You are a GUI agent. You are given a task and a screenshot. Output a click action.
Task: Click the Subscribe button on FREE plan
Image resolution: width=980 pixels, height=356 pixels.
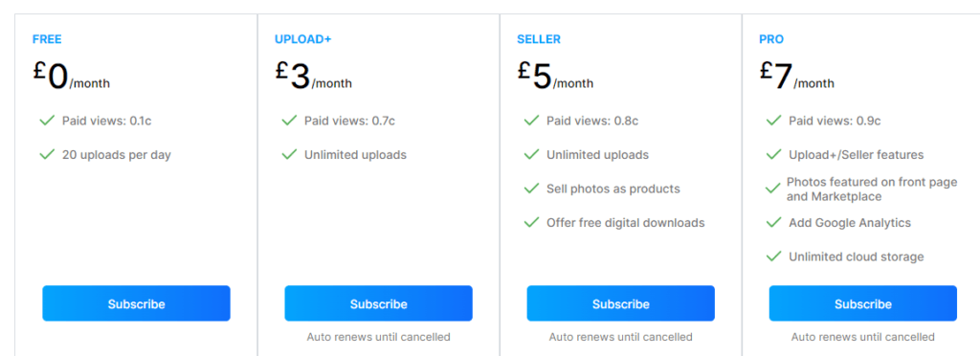tap(136, 303)
